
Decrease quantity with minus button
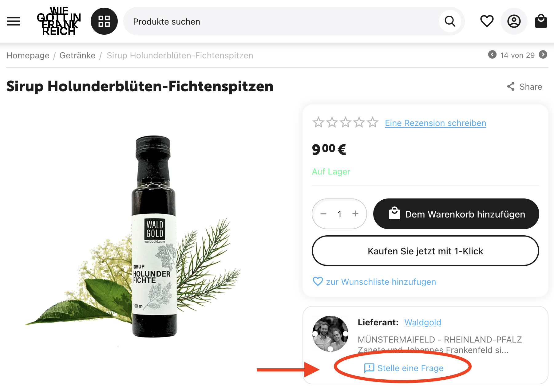[x=323, y=214]
